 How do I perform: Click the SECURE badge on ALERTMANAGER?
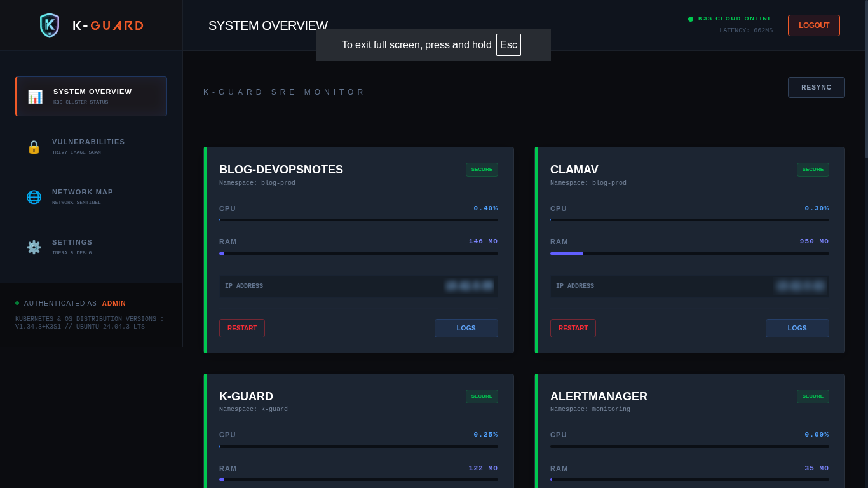(x=813, y=396)
